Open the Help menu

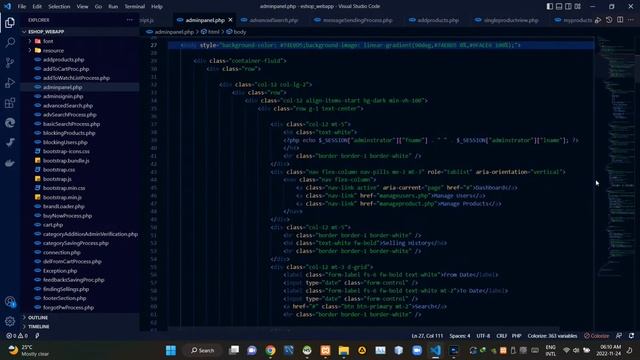click(x=157, y=7)
